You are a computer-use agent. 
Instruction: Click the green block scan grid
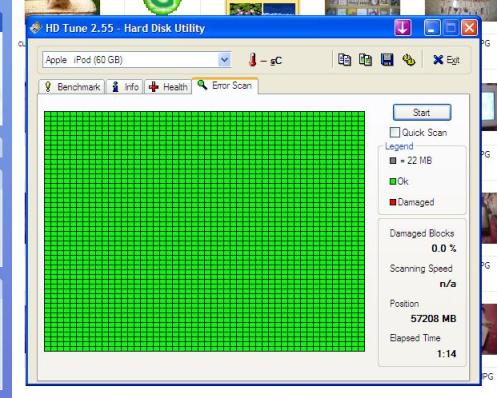pyautogui.click(x=204, y=231)
